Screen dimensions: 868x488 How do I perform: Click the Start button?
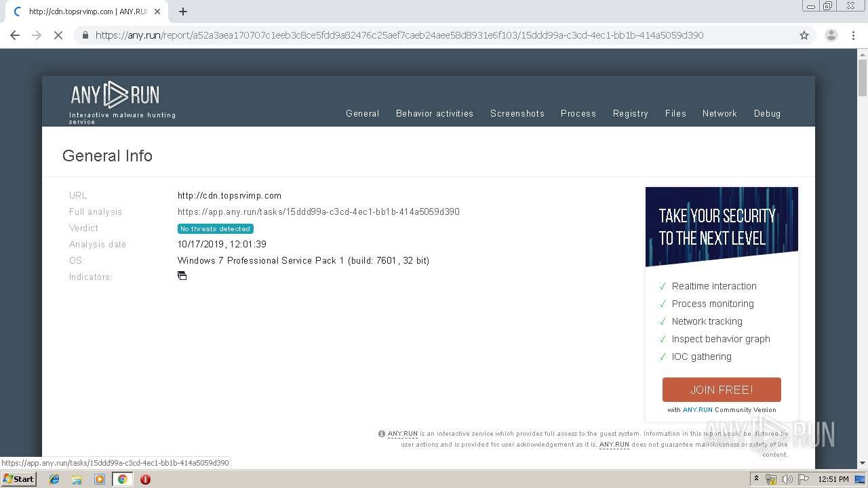pos(19,479)
